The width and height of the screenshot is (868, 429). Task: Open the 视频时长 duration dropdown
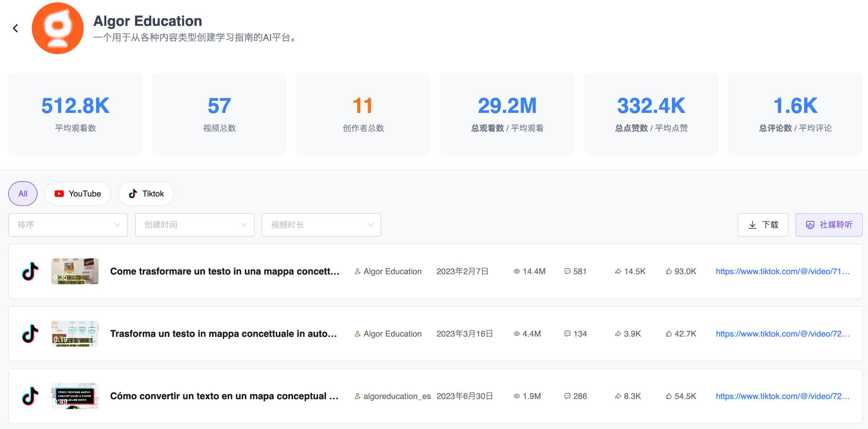(321, 225)
